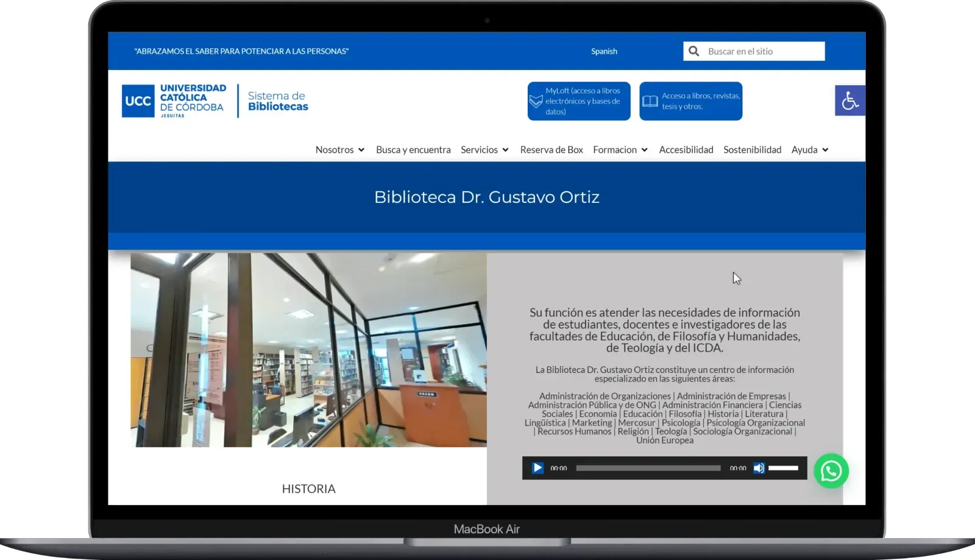Click the Biblioteca Dr. Gustavo Ortiz title
This screenshot has width=975, height=560.
coord(487,197)
